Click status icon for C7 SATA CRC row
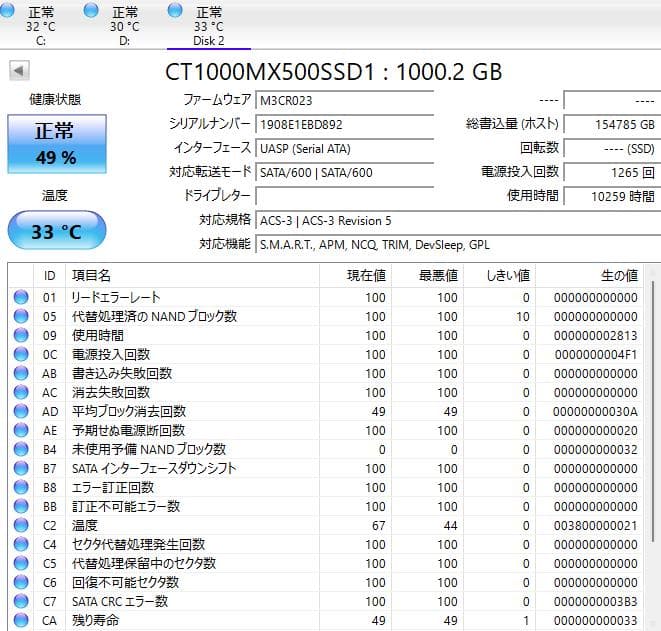This screenshot has height=631, width=661. click(x=21, y=601)
